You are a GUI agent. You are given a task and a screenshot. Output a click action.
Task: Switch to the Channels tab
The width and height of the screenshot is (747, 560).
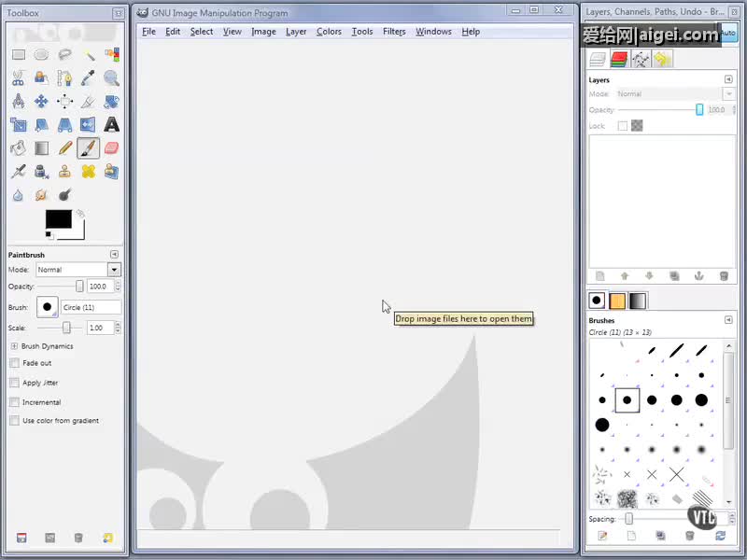(618, 60)
